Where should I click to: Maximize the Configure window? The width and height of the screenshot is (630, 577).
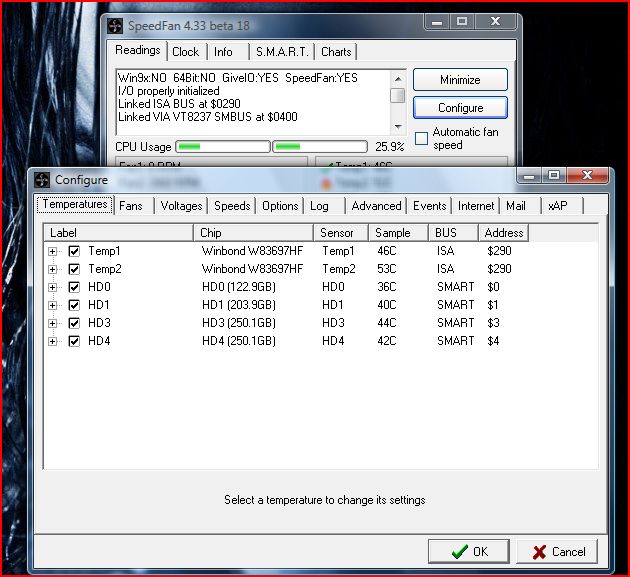coord(554,176)
